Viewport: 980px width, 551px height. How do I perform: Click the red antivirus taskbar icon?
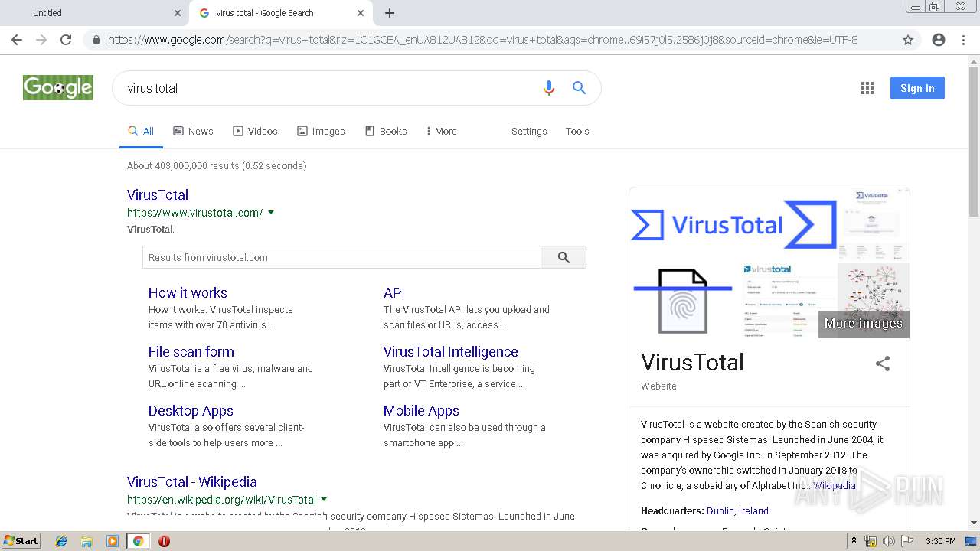(164, 541)
